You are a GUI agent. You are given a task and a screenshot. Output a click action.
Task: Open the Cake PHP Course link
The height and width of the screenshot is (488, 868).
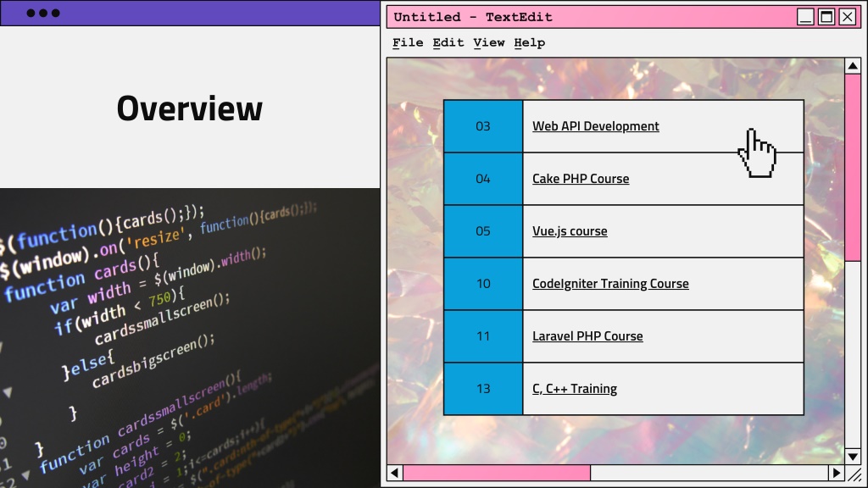coord(581,179)
